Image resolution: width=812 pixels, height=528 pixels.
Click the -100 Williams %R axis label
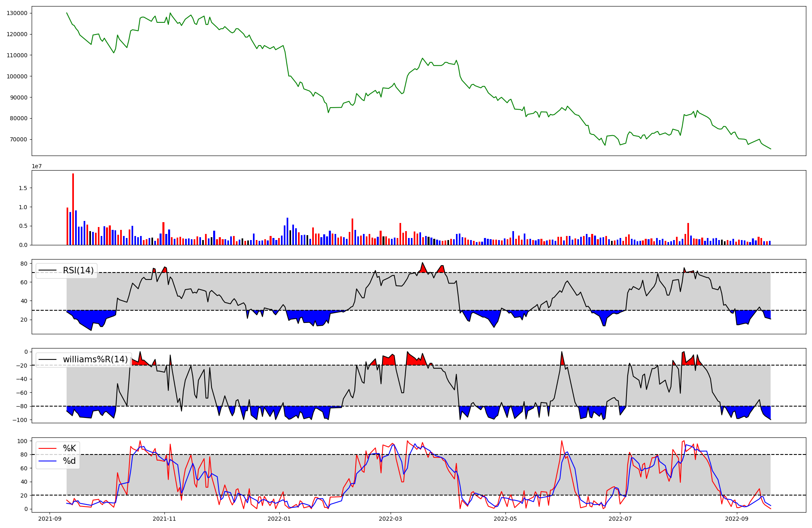19,420
